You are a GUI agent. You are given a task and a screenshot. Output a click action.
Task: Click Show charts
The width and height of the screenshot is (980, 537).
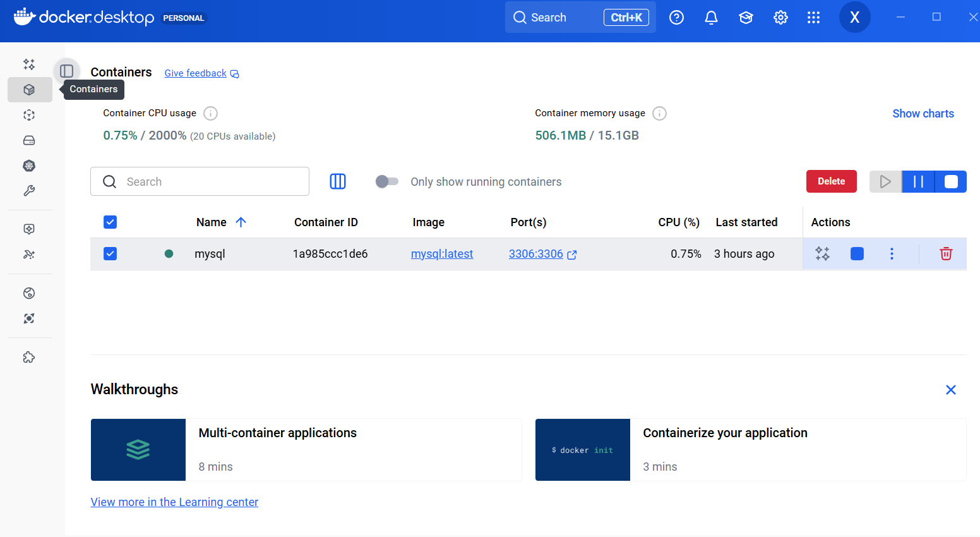[x=923, y=114]
